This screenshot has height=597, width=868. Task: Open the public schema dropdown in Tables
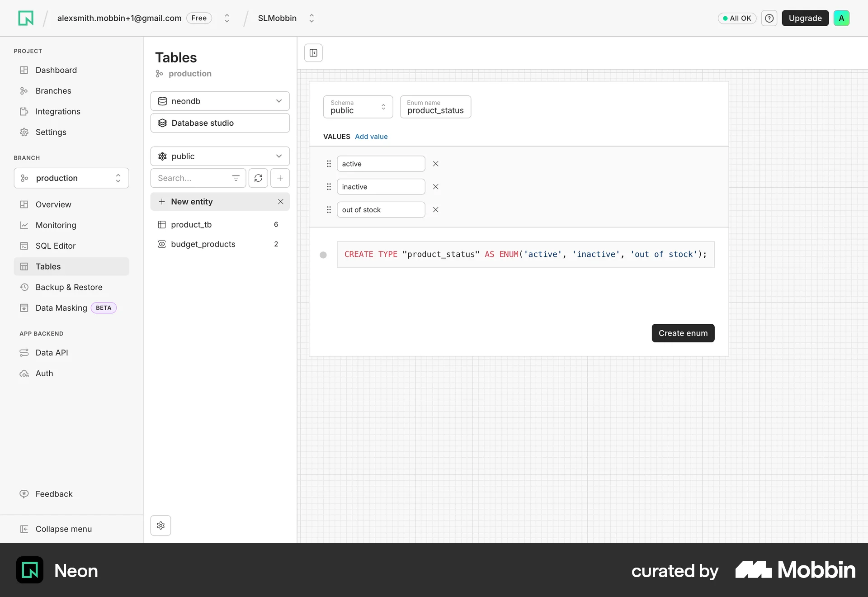[220, 156]
